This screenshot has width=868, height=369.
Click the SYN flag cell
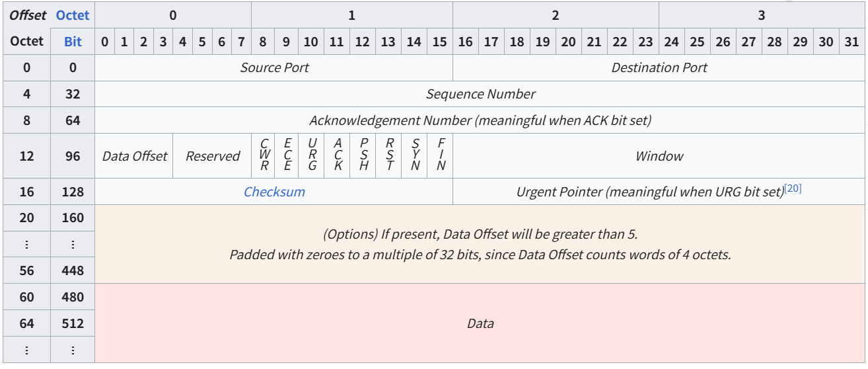(415, 155)
